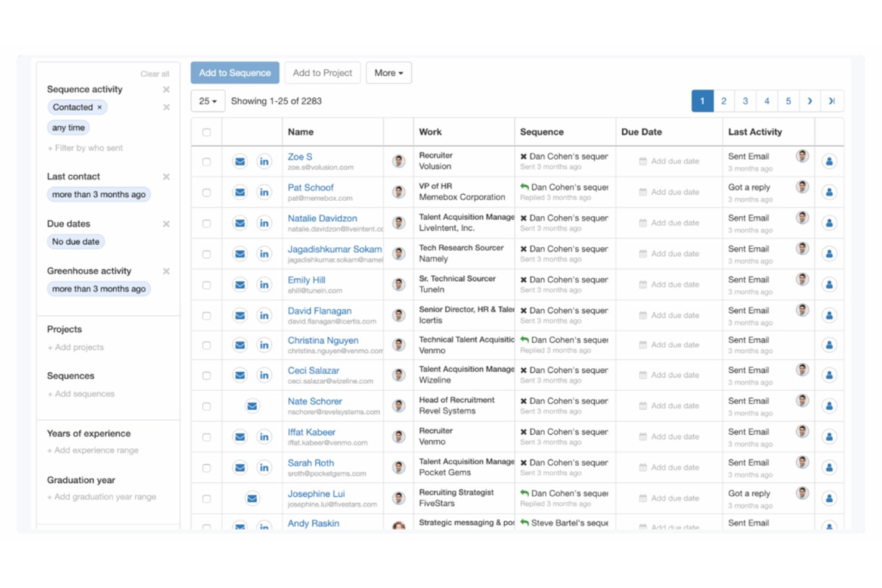882x588 pixels.
Task: Go to page 2
Action: coord(723,101)
